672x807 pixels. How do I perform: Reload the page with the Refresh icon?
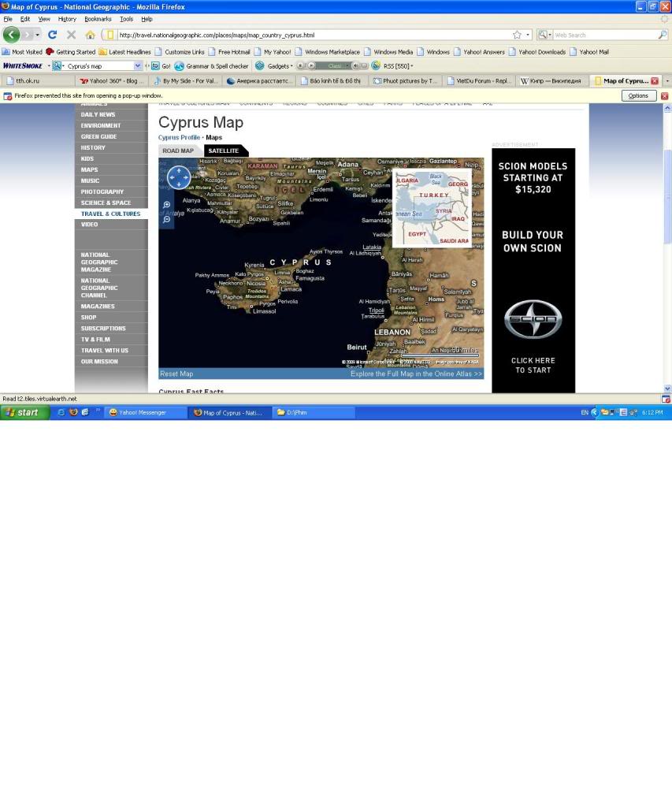pos(53,35)
